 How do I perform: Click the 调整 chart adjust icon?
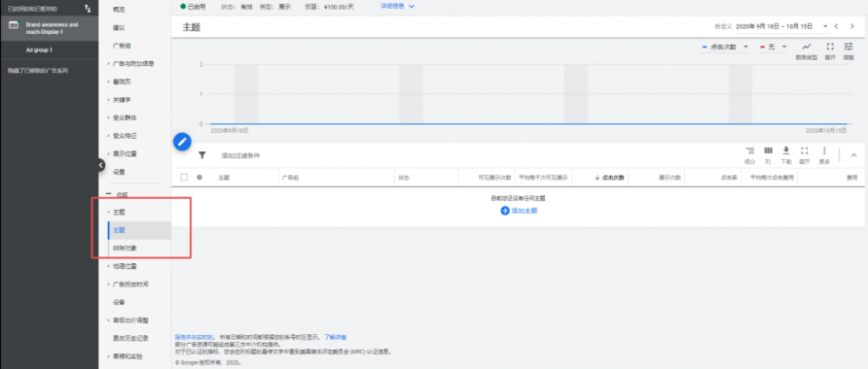848,47
